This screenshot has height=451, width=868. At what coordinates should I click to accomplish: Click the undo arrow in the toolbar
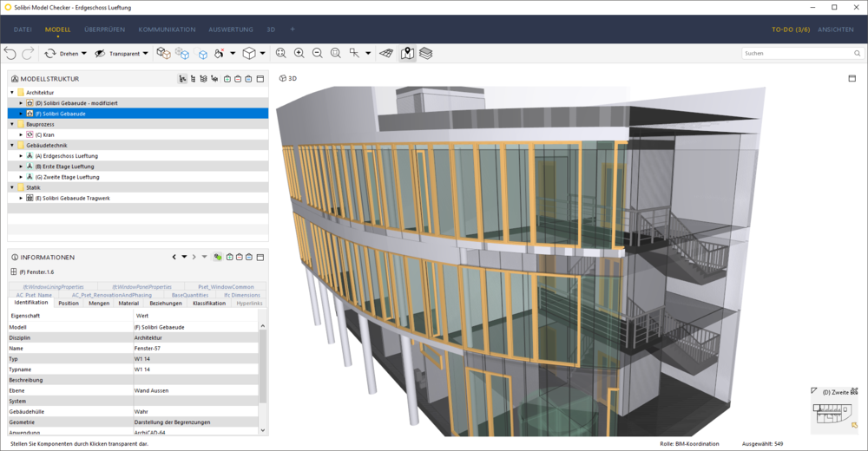[10, 54]
